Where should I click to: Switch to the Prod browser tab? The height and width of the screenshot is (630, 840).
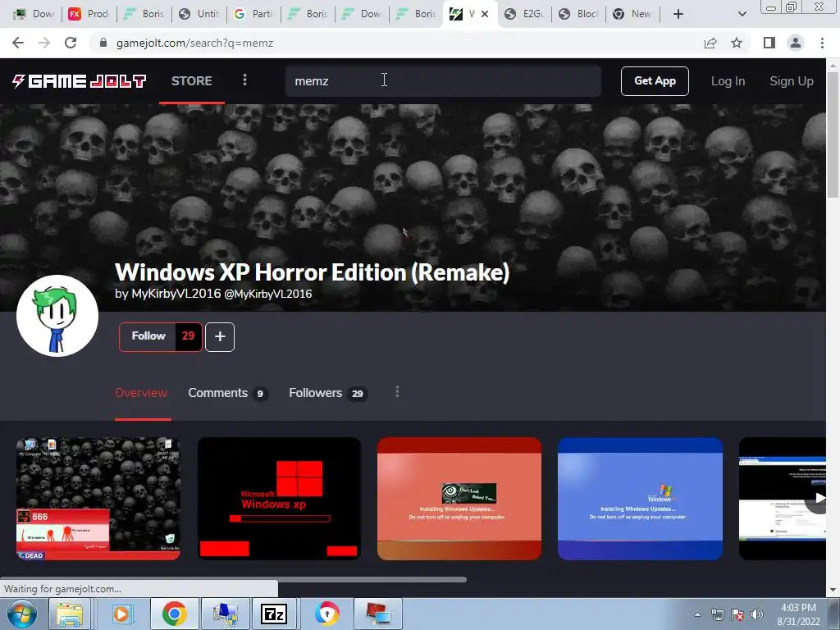(89, 14)
